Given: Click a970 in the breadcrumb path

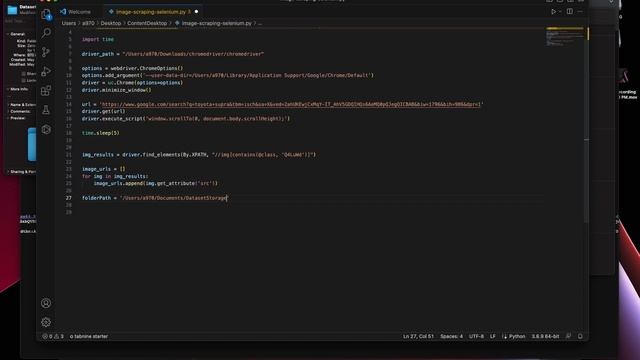Looking at the screenshot, I should (x=88, y=23).
